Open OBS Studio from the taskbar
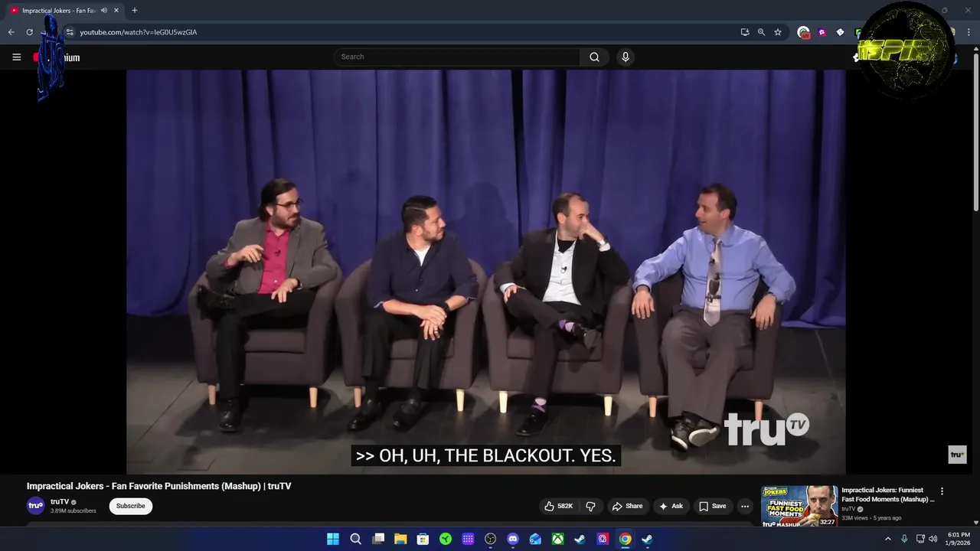980x551 pixels. tap(490, 539)
